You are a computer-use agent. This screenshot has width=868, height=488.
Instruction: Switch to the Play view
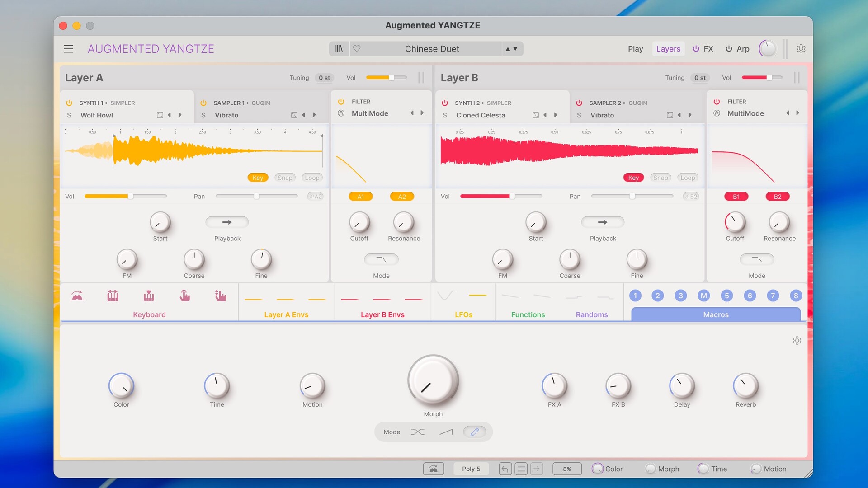click(x=635, y=49)
